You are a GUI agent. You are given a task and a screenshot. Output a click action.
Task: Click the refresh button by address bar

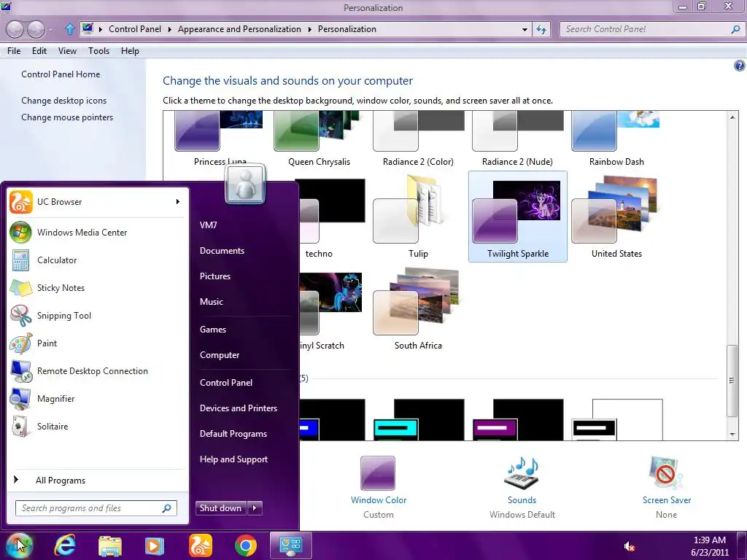click(x=541, y=29)
